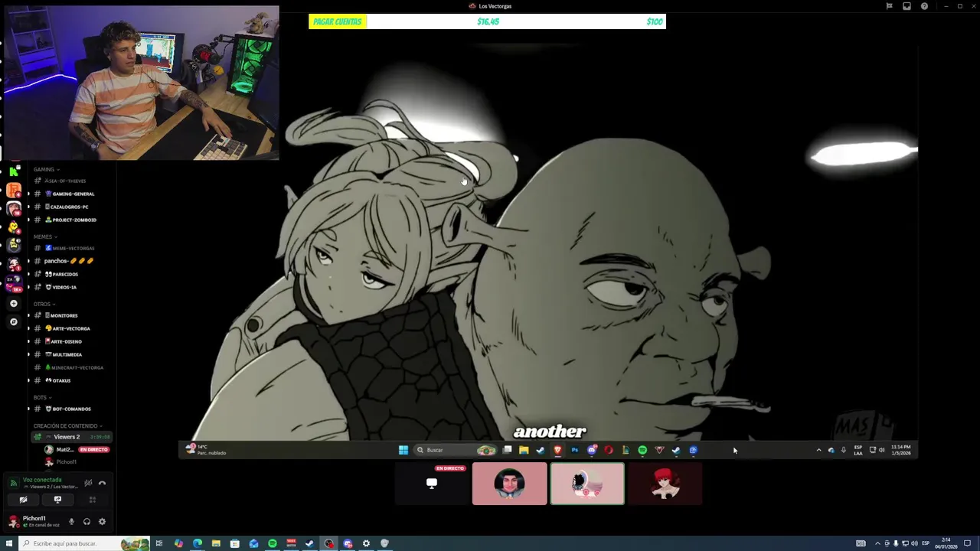Disconnect from the voice call
This screenshot has width=980, height=551.
(x=102, y=483)
